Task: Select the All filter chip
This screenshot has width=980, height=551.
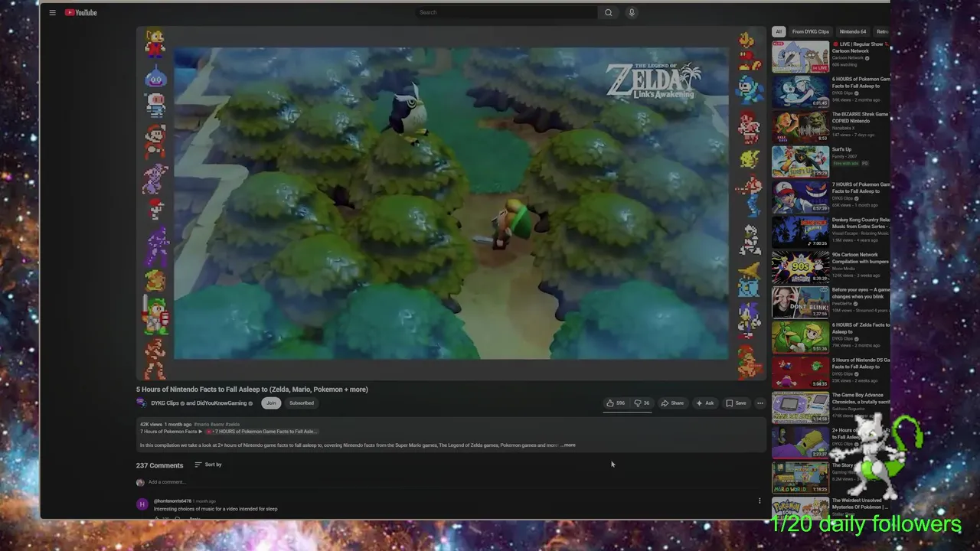Action: pos(779,31)
